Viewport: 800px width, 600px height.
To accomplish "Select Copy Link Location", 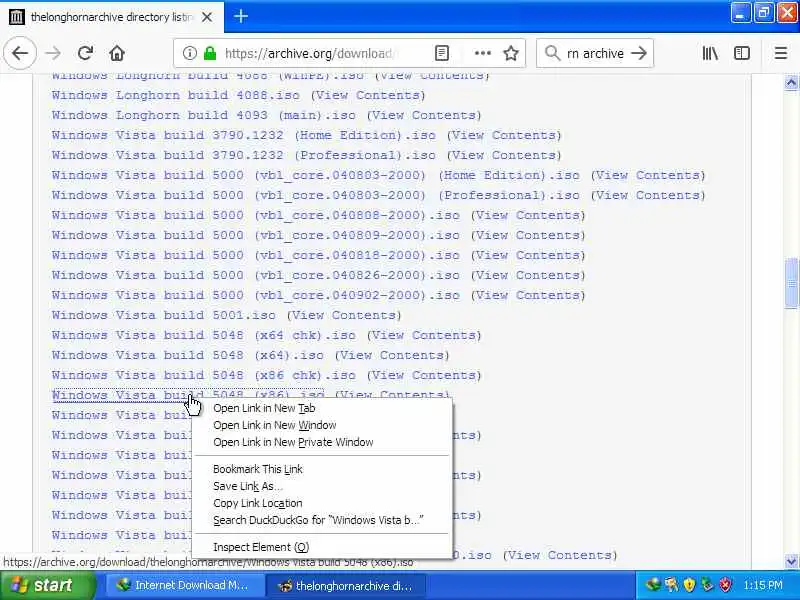I will (258, 503).
